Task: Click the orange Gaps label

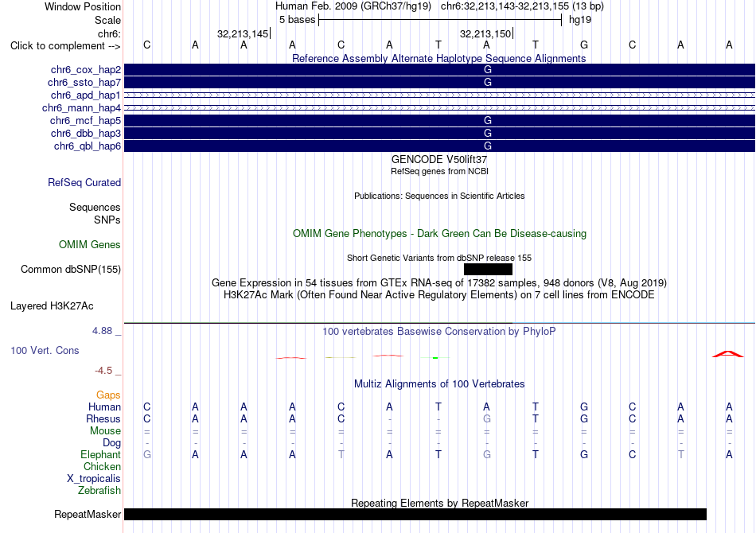Action: 108,395
